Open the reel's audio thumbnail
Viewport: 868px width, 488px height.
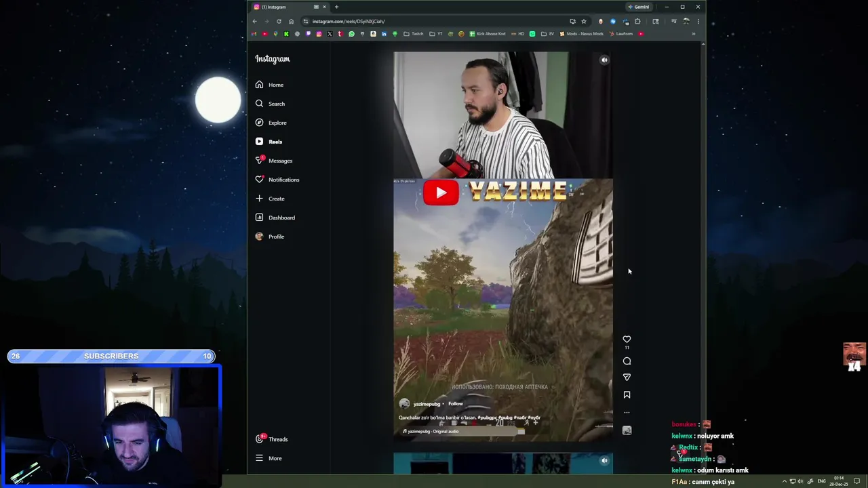627,430
